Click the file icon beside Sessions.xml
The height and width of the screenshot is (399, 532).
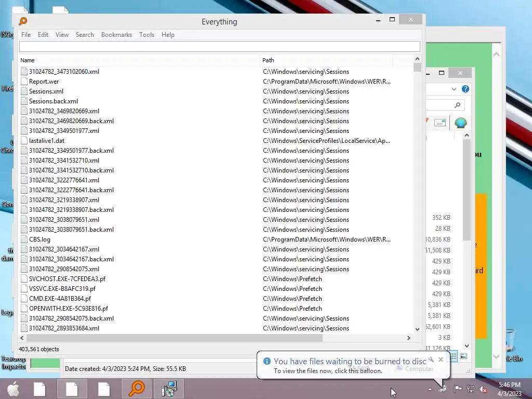(x=24, y=91)
